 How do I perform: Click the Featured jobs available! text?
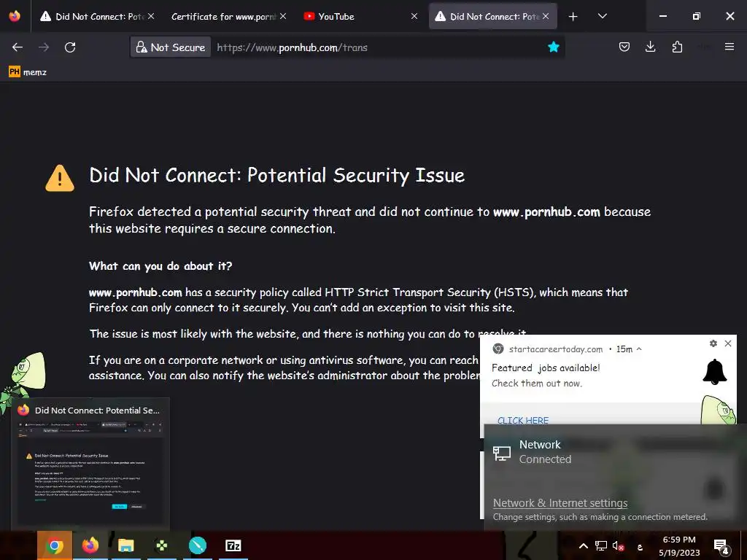(x=546, y=367)
